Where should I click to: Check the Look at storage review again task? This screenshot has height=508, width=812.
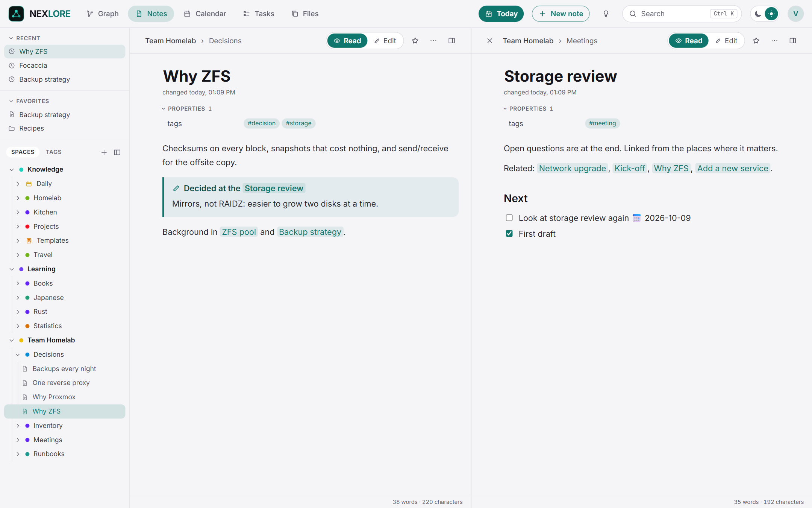pyautogui.click(x=509, y=218)
